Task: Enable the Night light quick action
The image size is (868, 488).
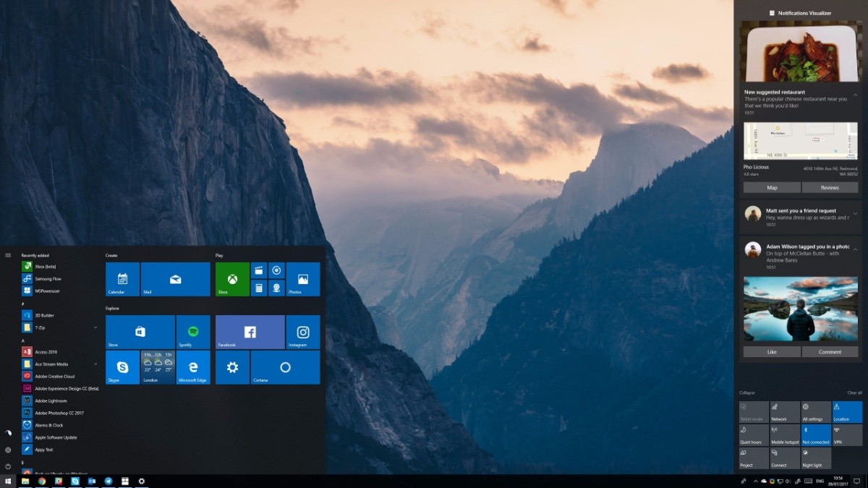Action: coord(816,458)
